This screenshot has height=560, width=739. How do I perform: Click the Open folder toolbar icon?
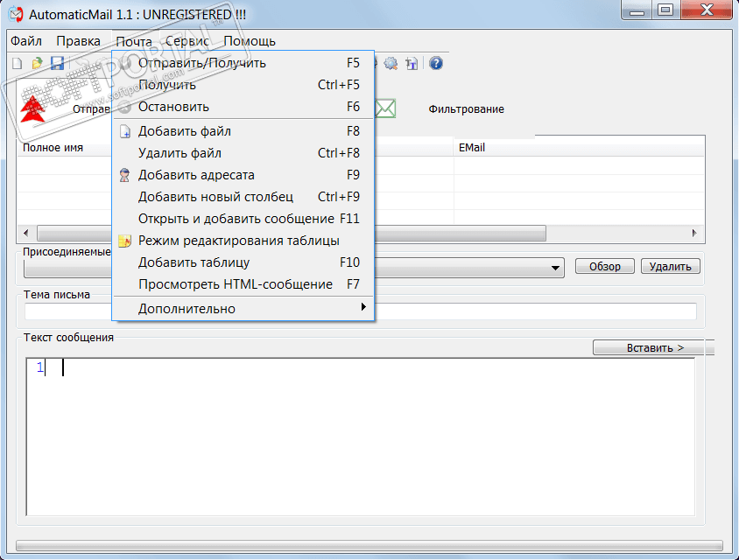[x=38, y=63]
